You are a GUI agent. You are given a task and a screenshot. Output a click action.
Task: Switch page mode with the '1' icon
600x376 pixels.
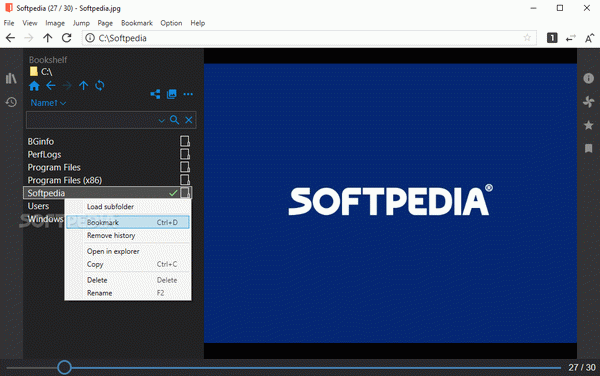point(552,37)
